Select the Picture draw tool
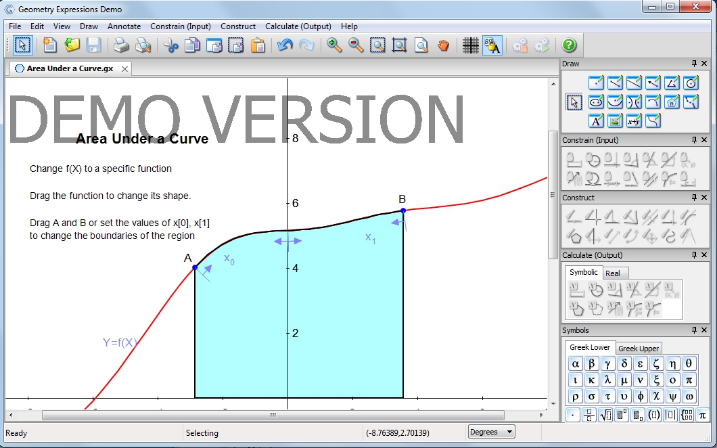 click(x=615, y=121)
